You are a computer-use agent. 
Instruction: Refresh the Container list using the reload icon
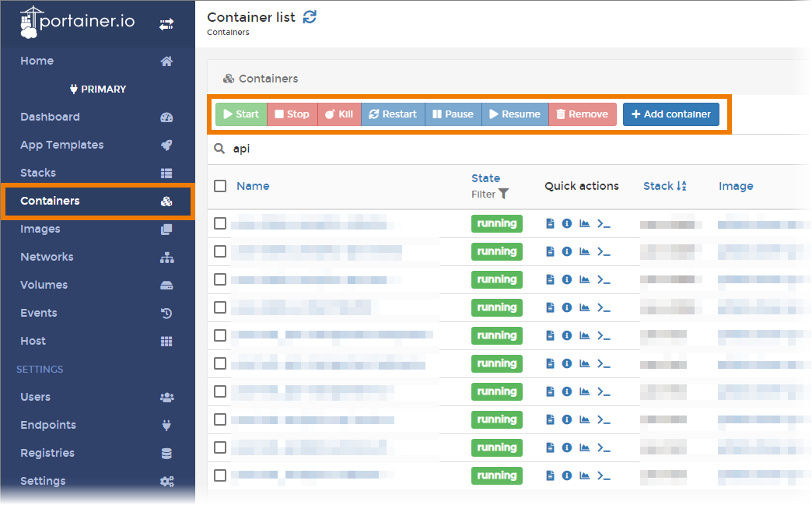(x=310, y=17)
